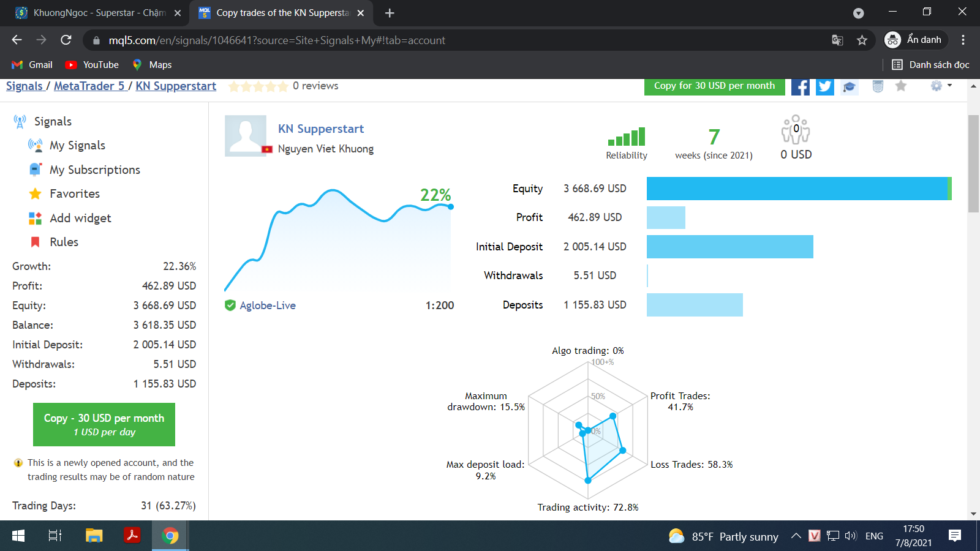
Task: Close the Copy trades tab
Action: (361, 13)
